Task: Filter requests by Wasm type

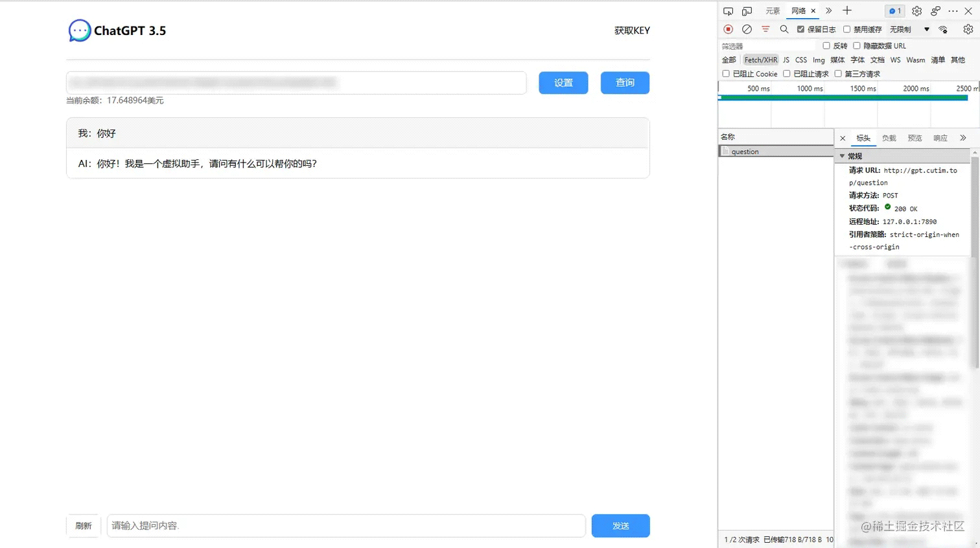Action: [x=916, y=60]
